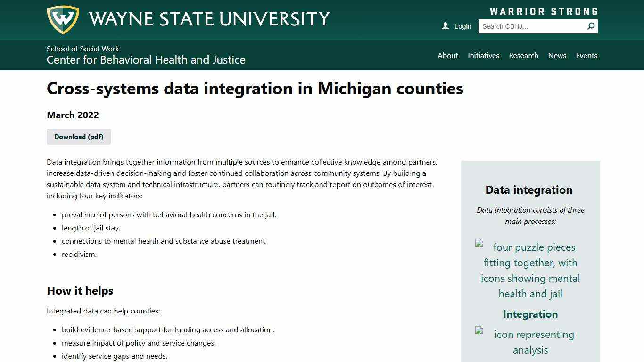Click the broken image icon above 'Integration'
Image resolution: width=644 pixels, height=362 pixels.
(x=479, y=243)
